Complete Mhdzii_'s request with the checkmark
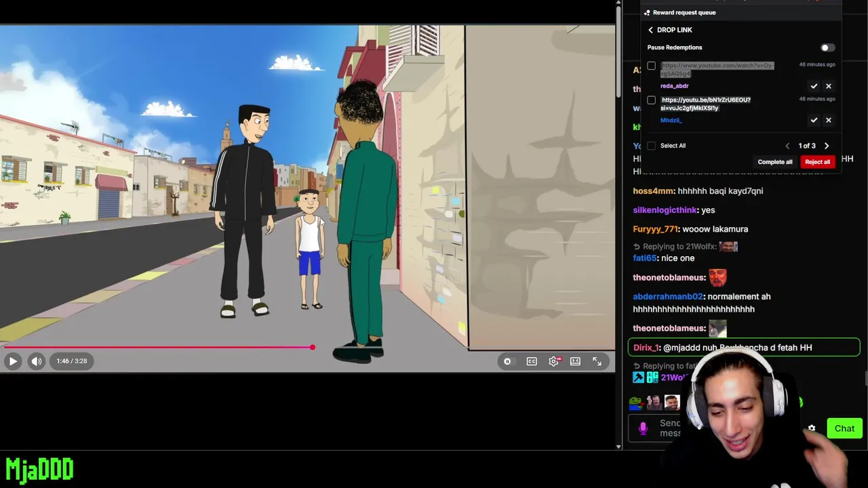This screenshot has width=868, height=488. 814,120
